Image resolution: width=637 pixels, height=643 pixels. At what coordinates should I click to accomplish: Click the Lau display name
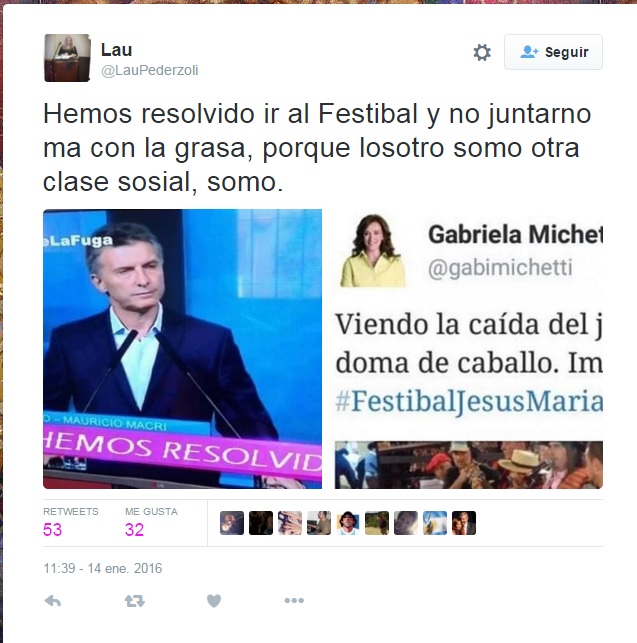[x=116, y=50]
